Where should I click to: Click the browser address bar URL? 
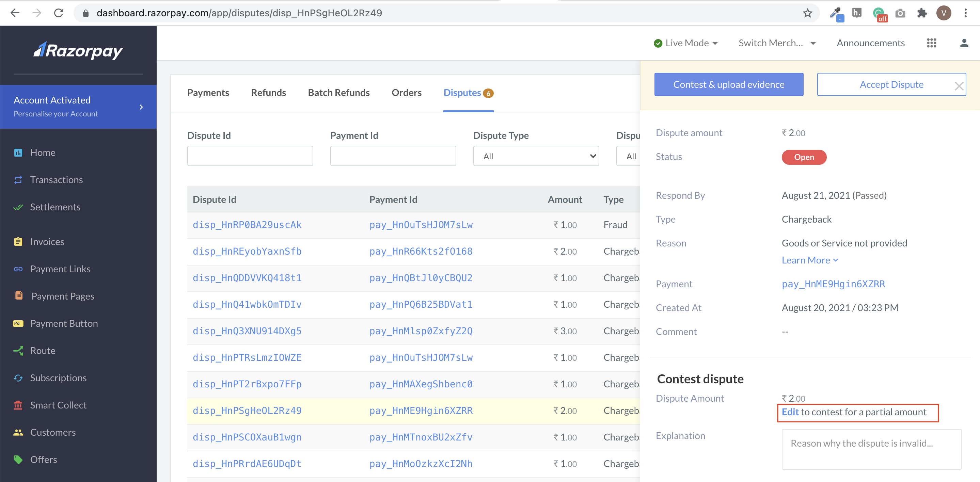[x=239, y=13]
